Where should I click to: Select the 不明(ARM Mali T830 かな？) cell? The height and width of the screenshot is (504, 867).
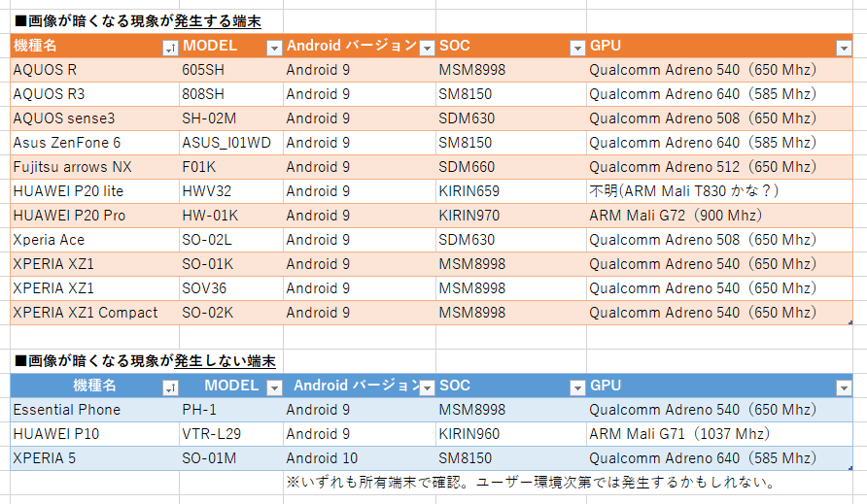tap(719, 191)
